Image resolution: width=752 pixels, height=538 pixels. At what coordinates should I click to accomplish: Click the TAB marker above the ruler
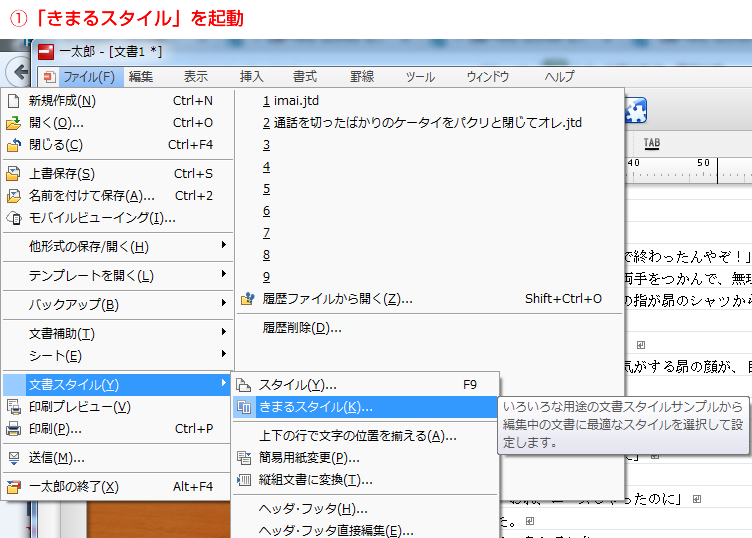(x=652, y=143)
